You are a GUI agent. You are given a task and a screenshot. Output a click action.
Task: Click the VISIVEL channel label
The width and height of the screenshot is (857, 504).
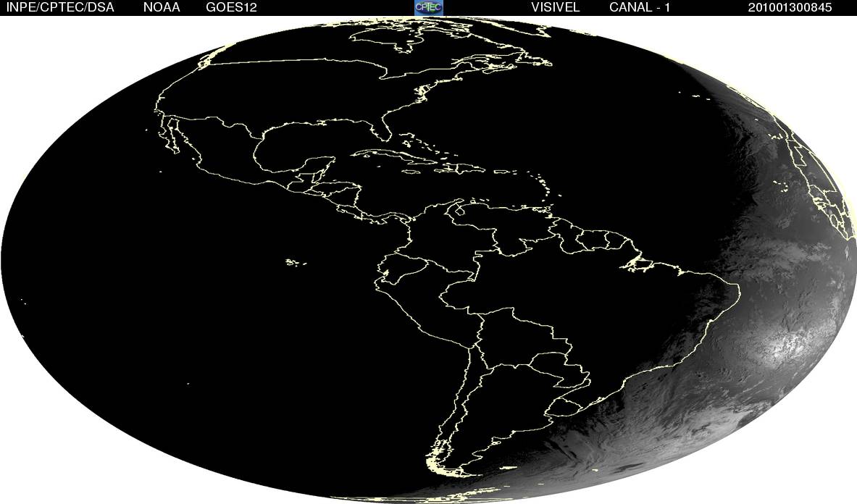pyautogui.click(x=556, y=8)
